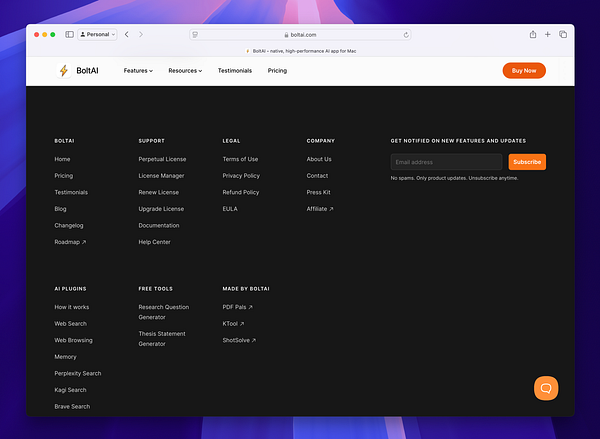Open the orange chat support bubble

546,388
